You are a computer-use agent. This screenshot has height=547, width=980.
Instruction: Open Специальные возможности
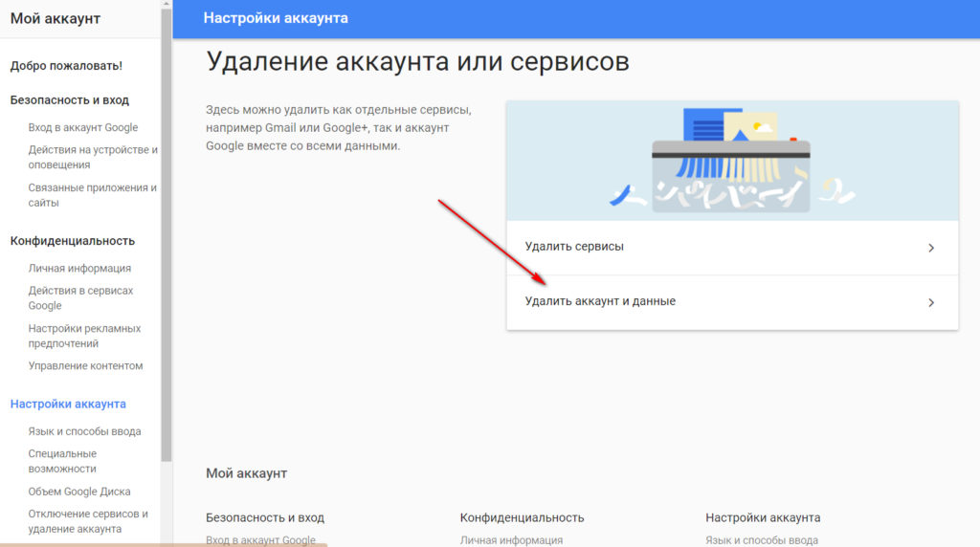tap(62, 461)
